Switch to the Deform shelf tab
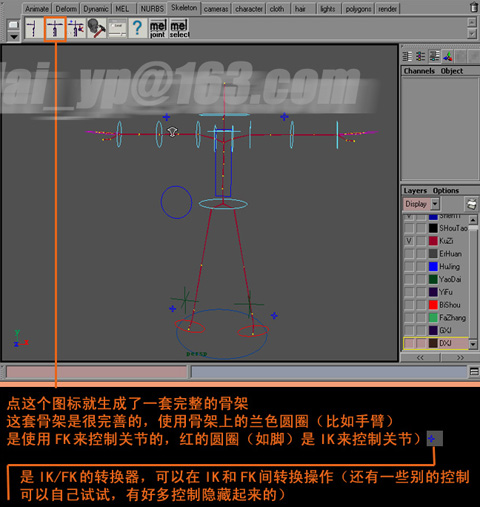Screen dimensions: 480x507 pos(66,9)
